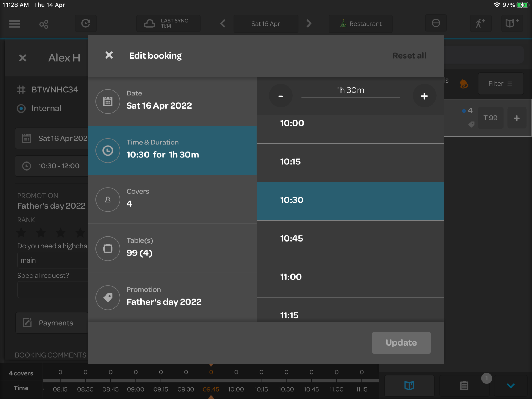Click the block/no-entry circle icon
This screenshot has height=399, width=532.
(435, 23)
